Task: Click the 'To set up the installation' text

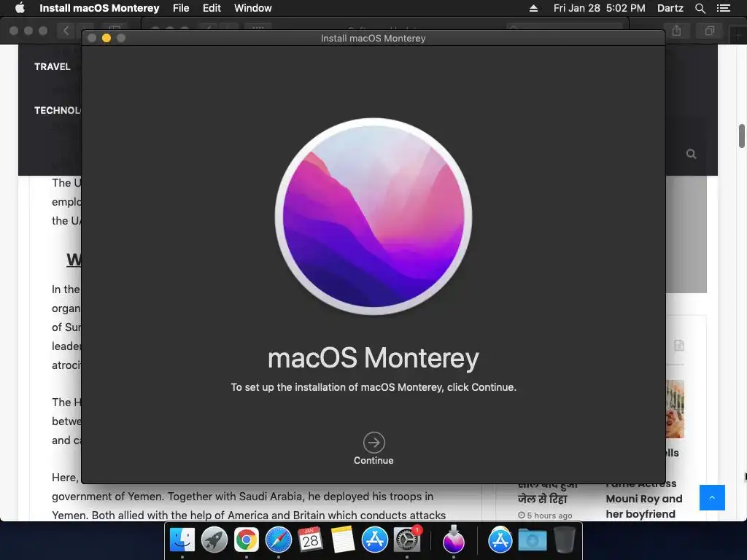Action: pyautogui.click(x=373, y=387)
